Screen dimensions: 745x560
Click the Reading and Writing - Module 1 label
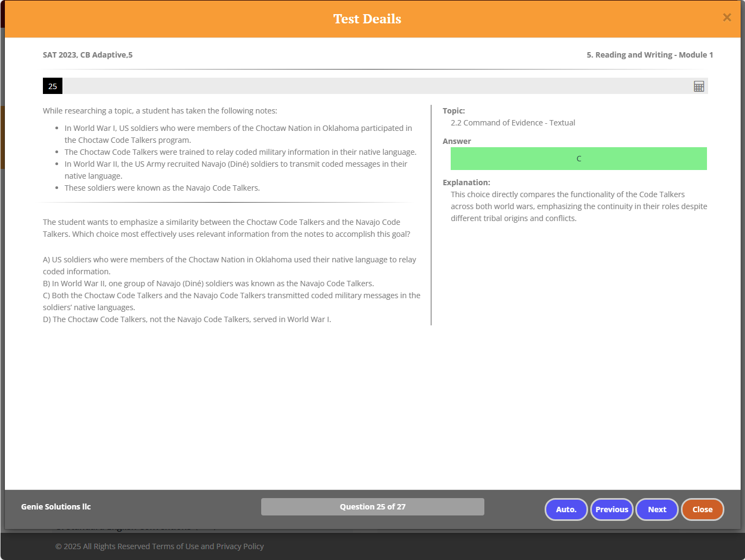coord(649,54)
